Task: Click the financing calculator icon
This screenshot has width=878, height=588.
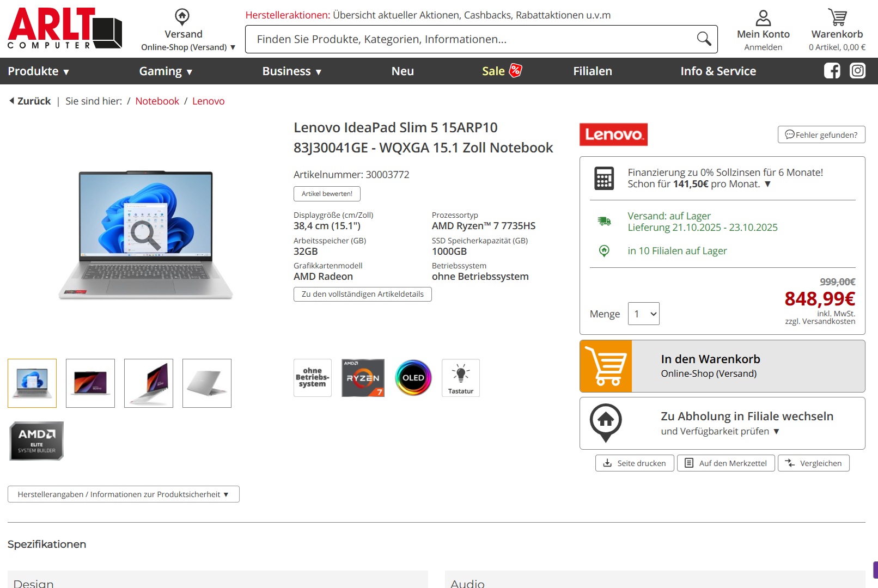Action: click(x=604, y=178)
